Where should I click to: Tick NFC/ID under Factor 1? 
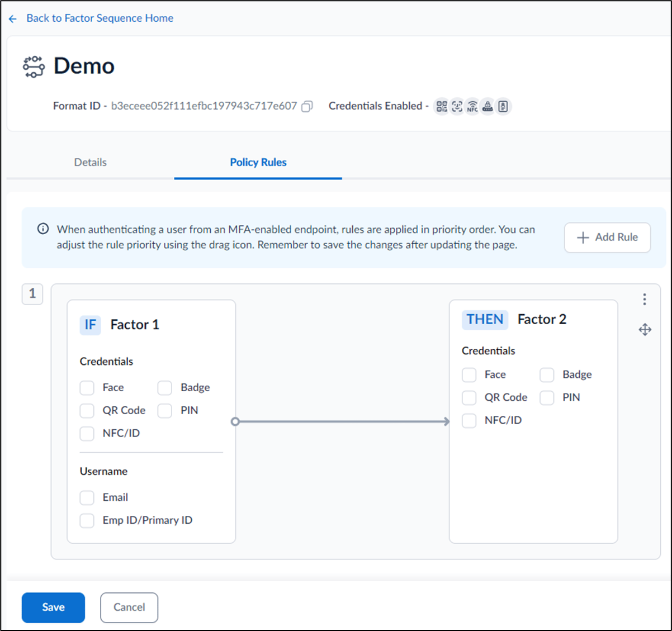point(87,434)
